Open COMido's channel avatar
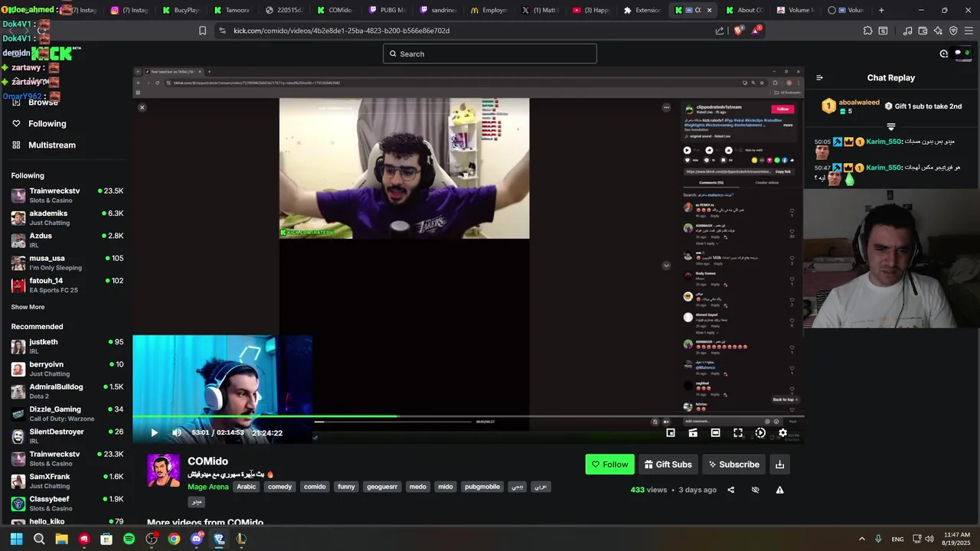980x551 pixels. [x=163, y=471]
